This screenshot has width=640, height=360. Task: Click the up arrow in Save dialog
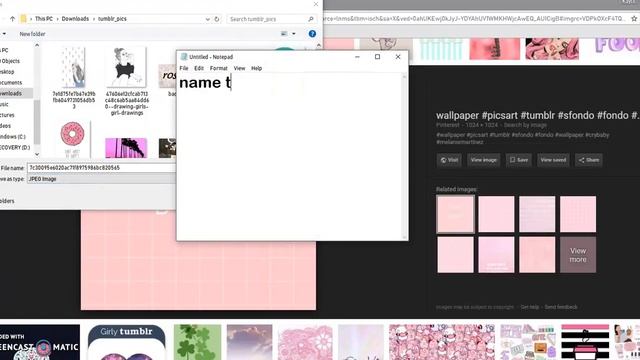pos(13,19)
